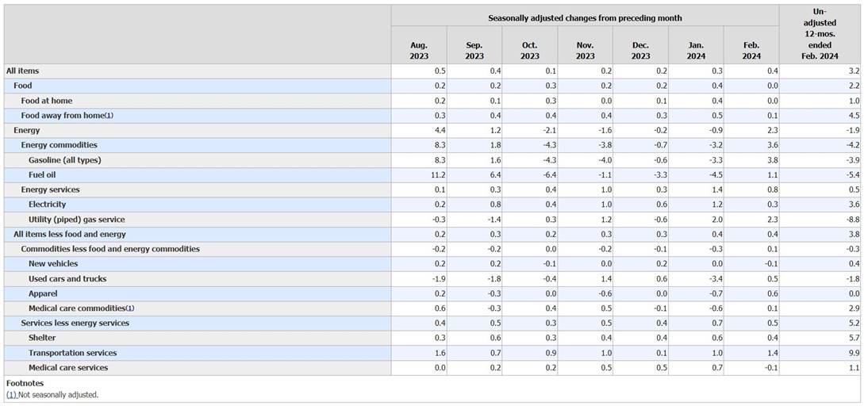Click the Electricity row label
This screenshot has height=406, width=868.
47,205
